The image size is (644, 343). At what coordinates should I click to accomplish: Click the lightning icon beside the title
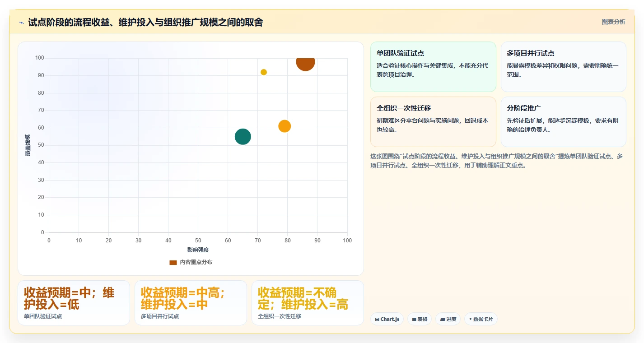[x=22, y=23]
